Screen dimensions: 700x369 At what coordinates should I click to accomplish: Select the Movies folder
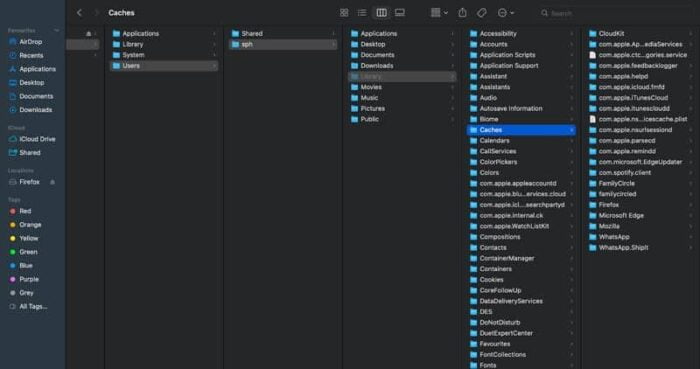pyautogui.click(x=402, y=87)
